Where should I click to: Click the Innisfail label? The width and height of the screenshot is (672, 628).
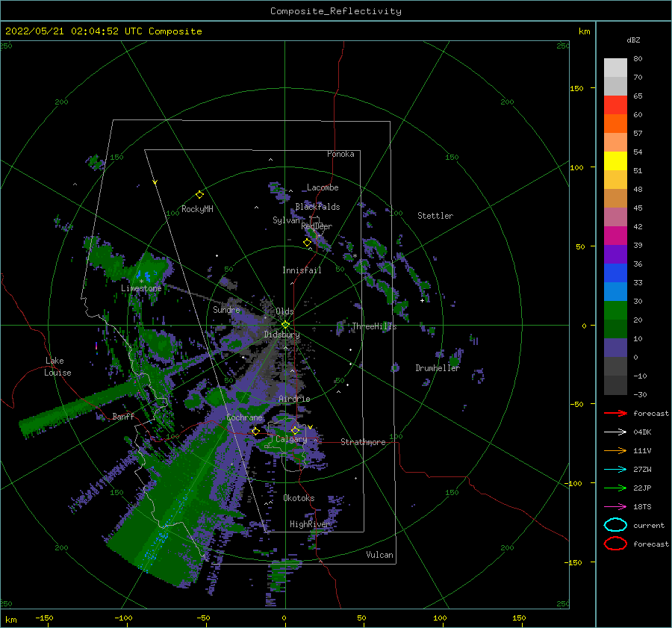pyautogui.click(x=302, y=270)
